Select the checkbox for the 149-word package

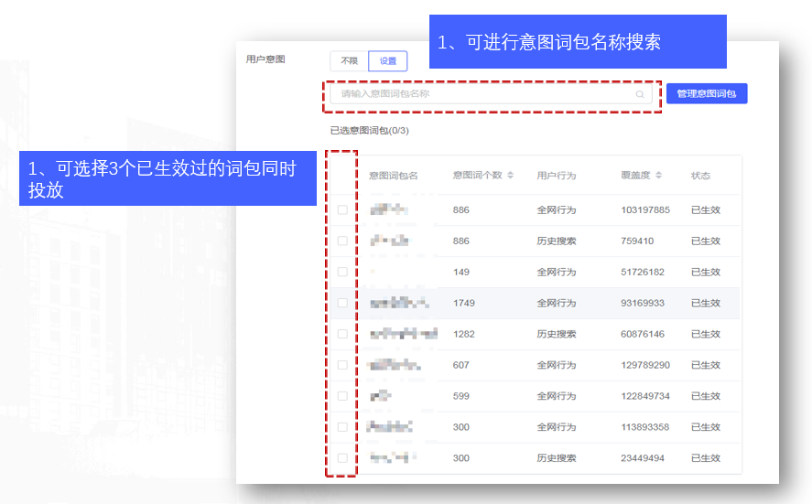[x=342, y=272]
